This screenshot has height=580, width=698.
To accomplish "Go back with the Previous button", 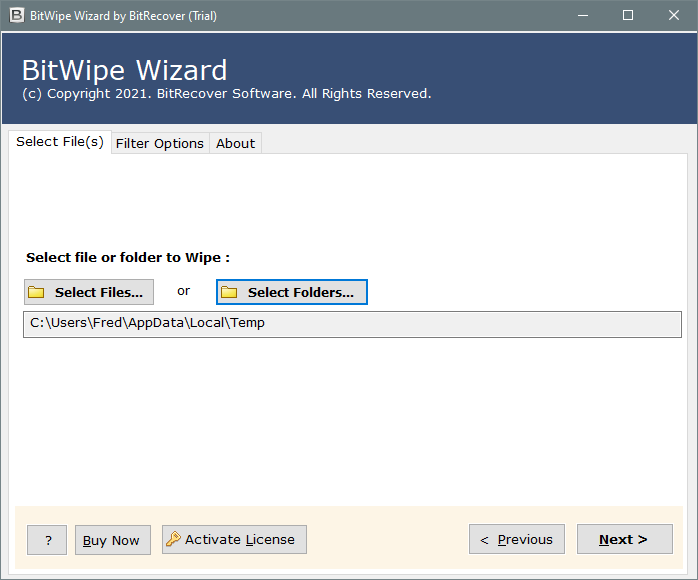I will tap(517, 539).
